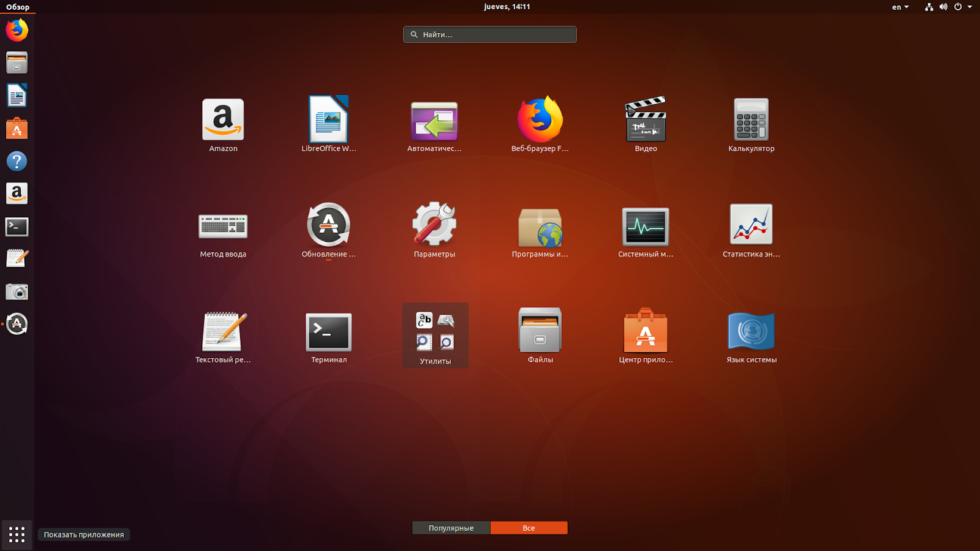Open the Утилиты folder
The height and width of the screenshot is (551, 980).
pyautogui.click(x=435, y=335)
